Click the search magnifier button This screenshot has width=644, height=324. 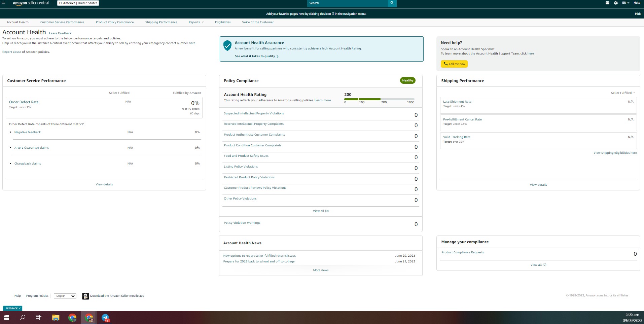(x=392, y=3)
